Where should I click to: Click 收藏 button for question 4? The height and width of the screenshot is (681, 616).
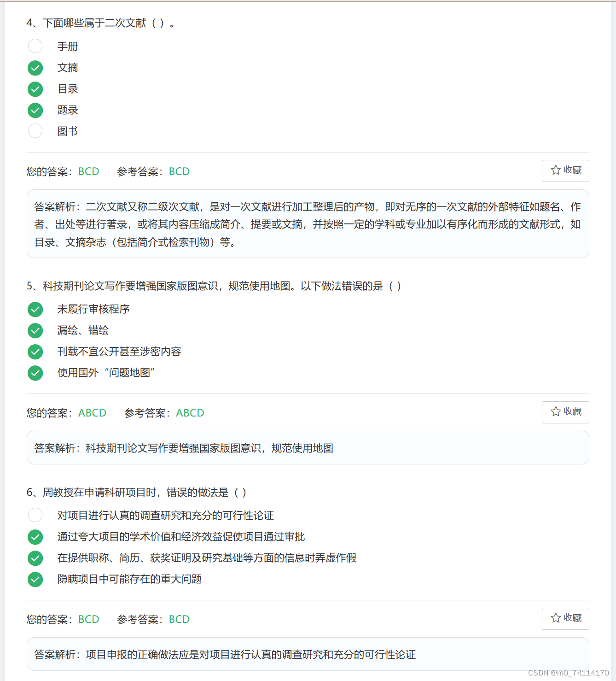click(x=565, y=171)
